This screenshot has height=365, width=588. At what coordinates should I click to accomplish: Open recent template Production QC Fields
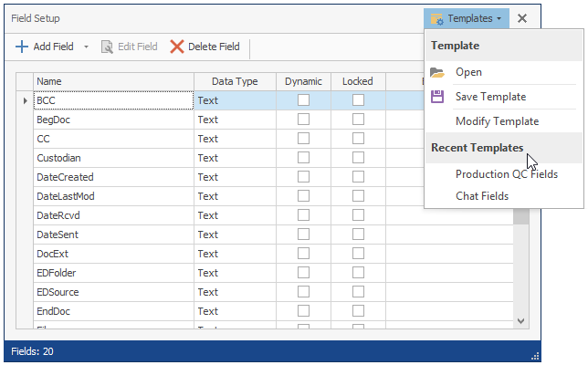[503, 174]
